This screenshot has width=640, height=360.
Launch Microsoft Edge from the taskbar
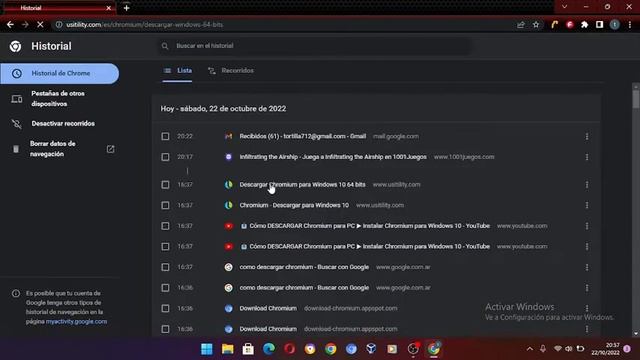click(269, 349)
